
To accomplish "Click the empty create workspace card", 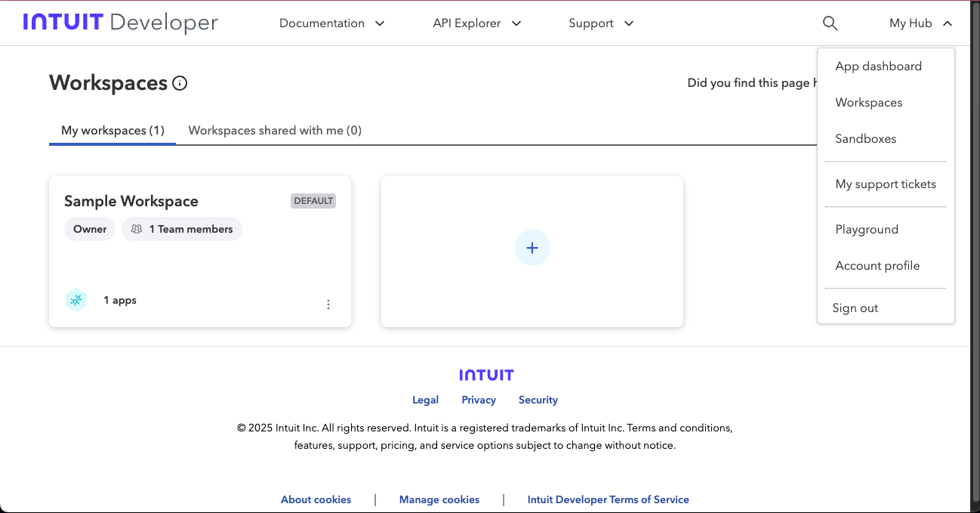I will coord(532,252).
